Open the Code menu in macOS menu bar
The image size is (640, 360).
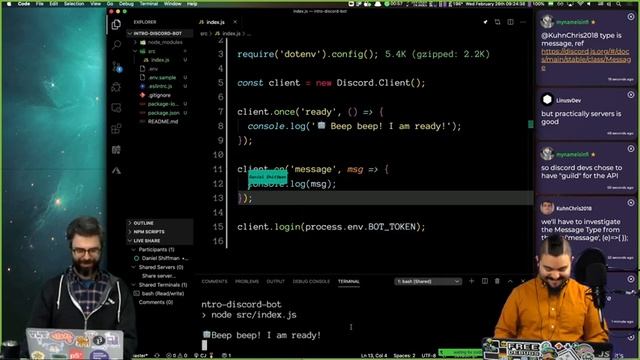click(24, 4)
